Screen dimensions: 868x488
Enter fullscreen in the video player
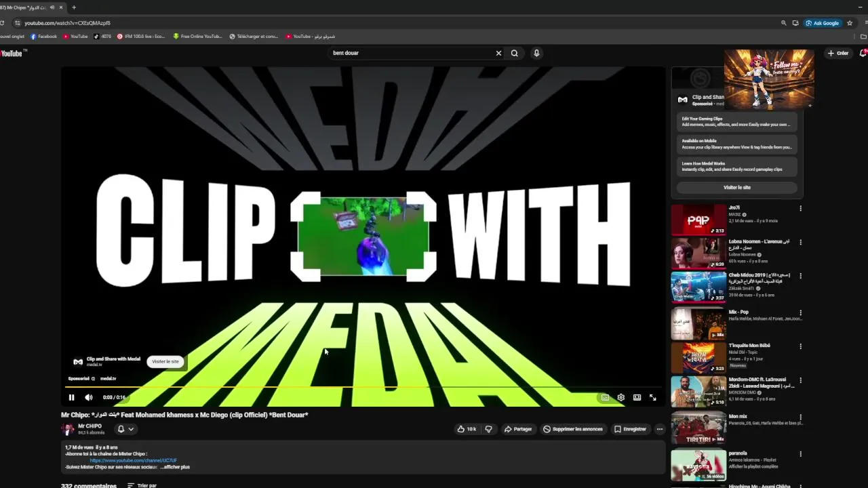point(652,397)
